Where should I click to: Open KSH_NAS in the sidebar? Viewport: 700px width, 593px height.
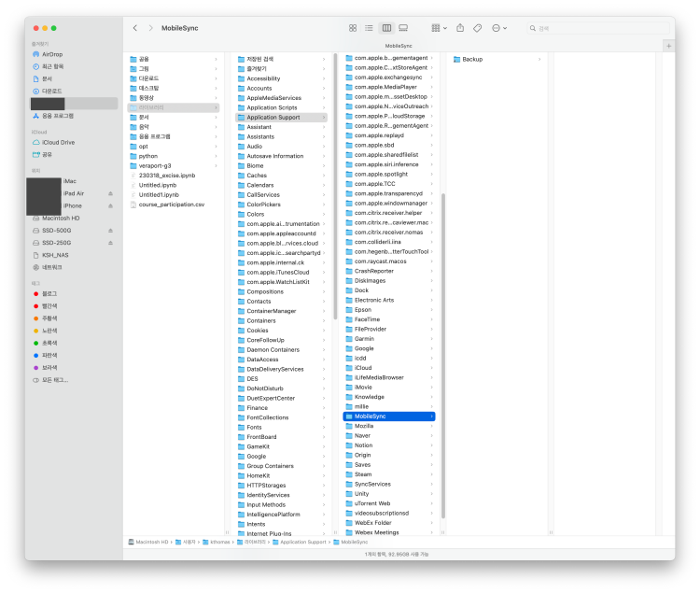(x=55, y=255)
